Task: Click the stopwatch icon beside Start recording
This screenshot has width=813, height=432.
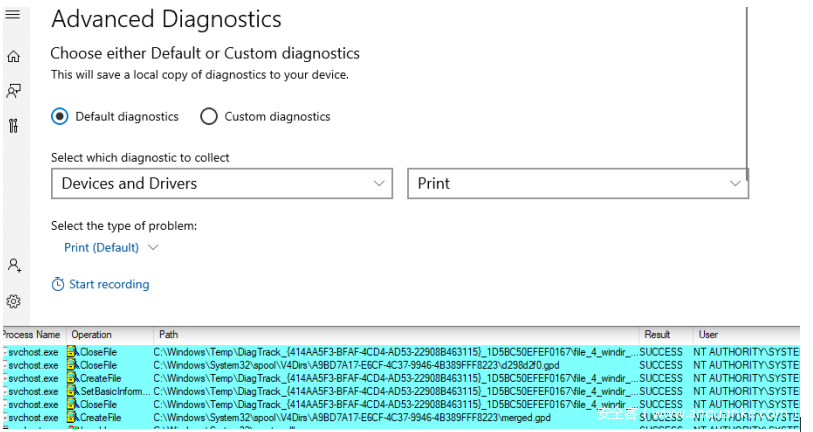Action: pyautogui.click(x=58, y=285)
